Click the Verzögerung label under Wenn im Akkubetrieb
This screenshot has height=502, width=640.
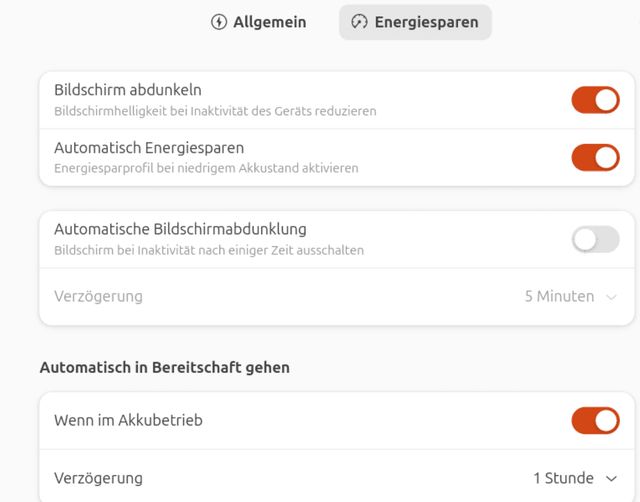(98, 478)
